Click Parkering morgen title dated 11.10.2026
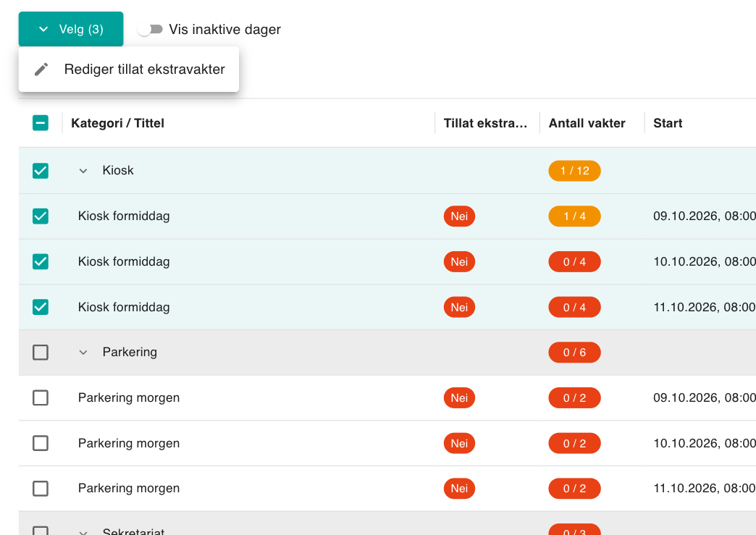Image resolution: width=756 pixels, height=535 pixels. click(x=129, y=488)
